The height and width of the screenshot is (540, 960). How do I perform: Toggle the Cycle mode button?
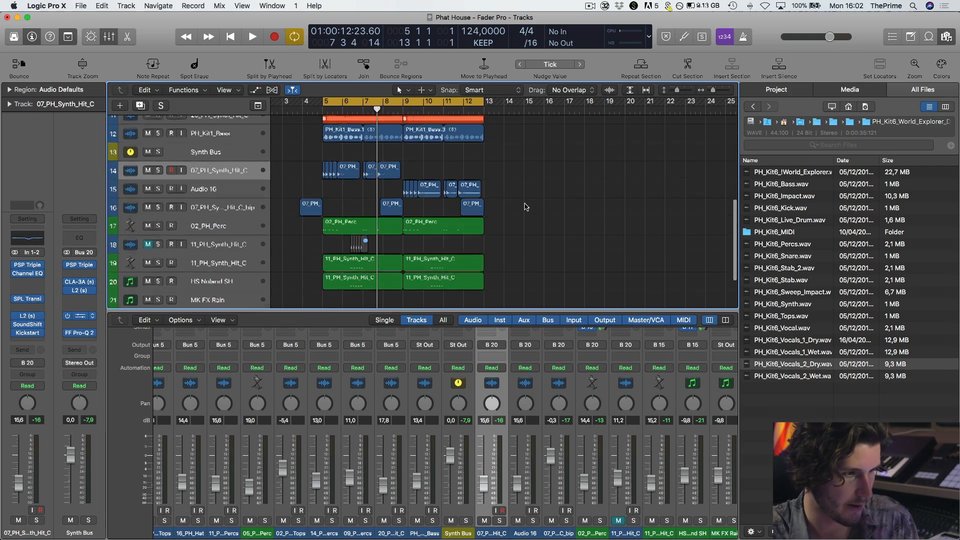pyautogui.click(x=294, y=37)
